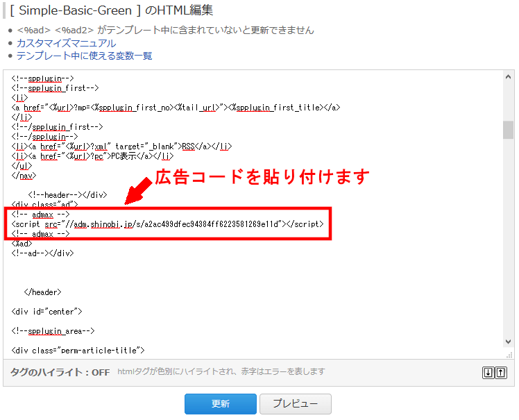Toggle タグのハイライト：OFF highlight setting
The image size is (519, 420).
[60, 372]
